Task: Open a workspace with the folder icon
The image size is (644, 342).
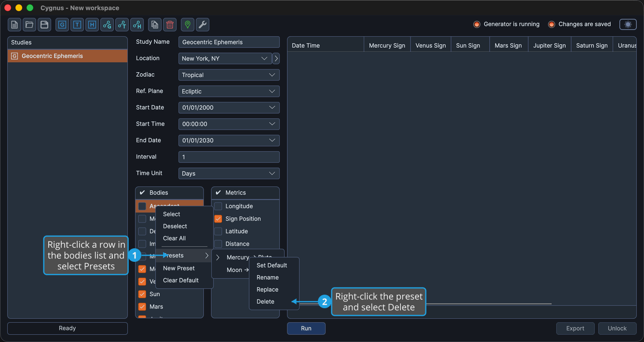Action: 29,25
